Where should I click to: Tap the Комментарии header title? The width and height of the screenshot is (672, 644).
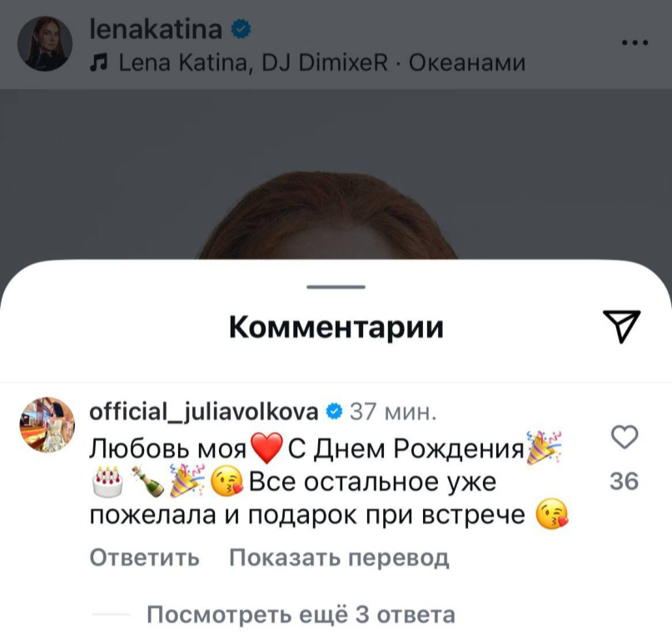pos(336,327)
